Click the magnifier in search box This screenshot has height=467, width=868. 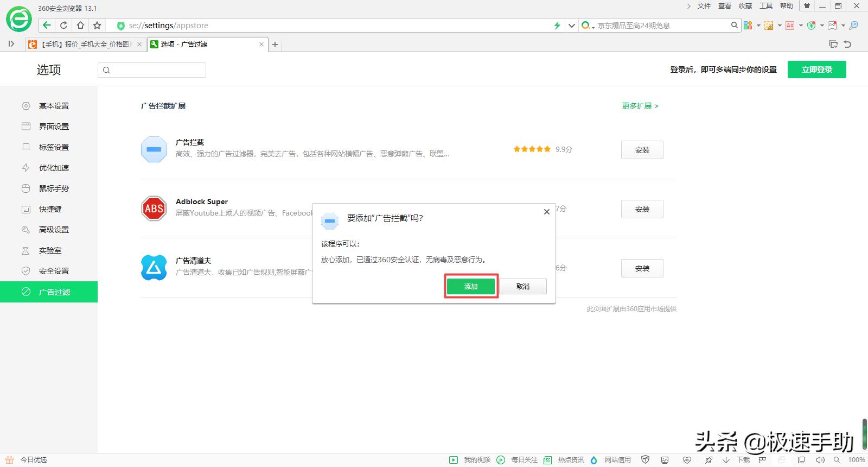(x=734, y=25)
